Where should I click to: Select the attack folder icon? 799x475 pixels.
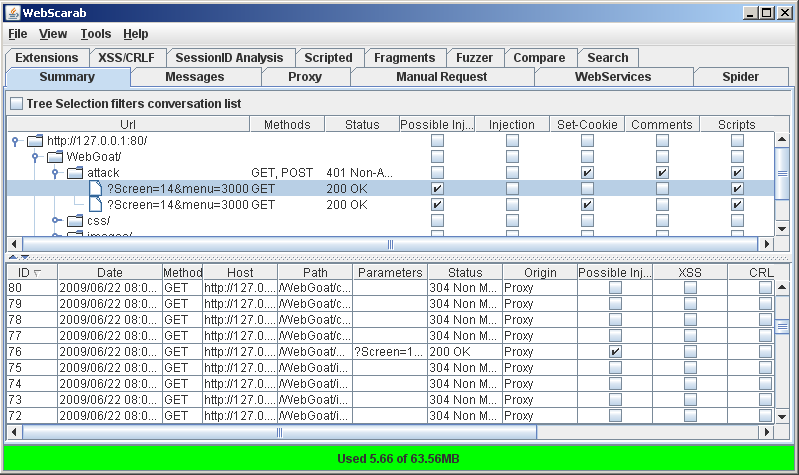76,173
